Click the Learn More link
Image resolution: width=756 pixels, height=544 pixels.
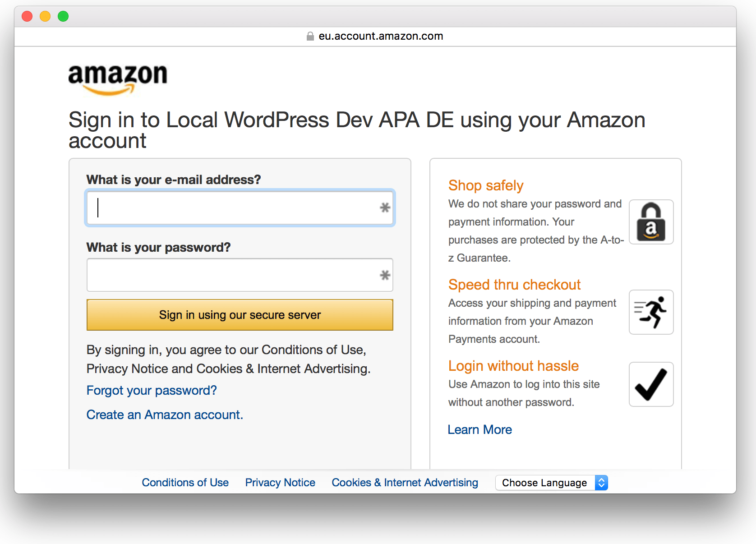pos(479,429)
